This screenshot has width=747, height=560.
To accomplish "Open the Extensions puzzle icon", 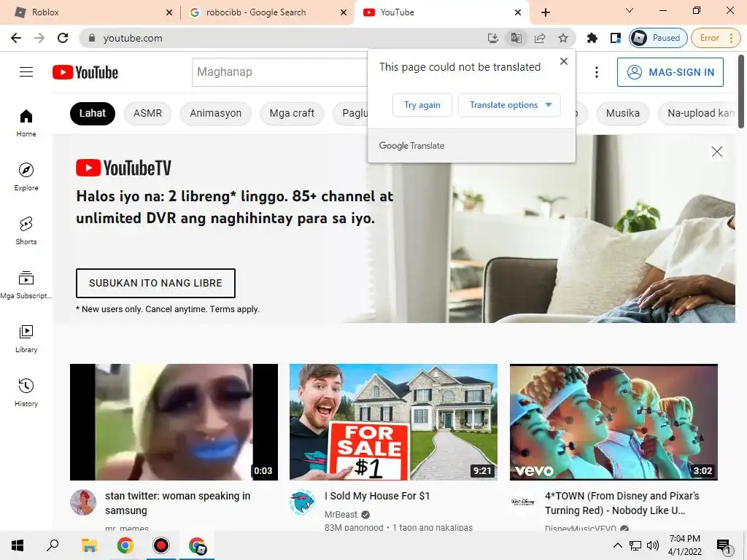I will pos(592,38).
